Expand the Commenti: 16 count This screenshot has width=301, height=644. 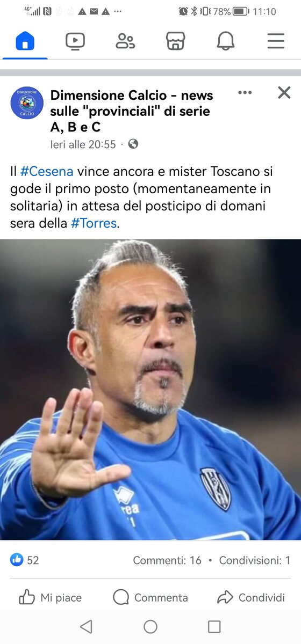tap(167, 560)
